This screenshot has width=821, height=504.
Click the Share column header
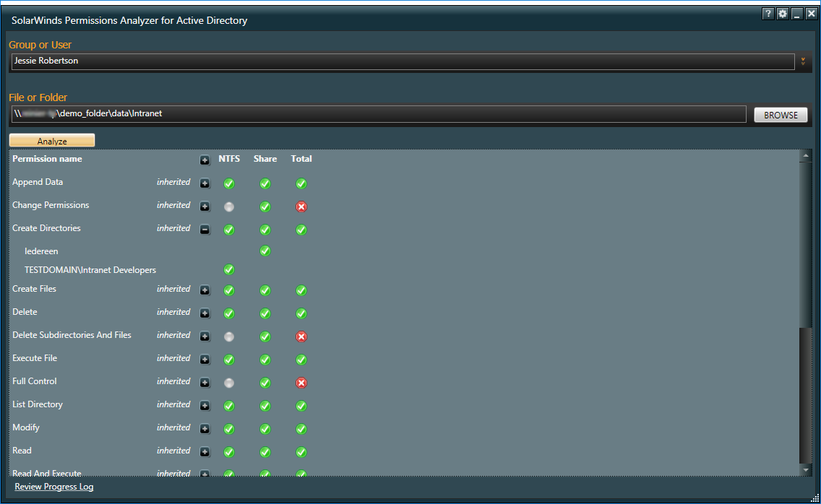point(265,159)
